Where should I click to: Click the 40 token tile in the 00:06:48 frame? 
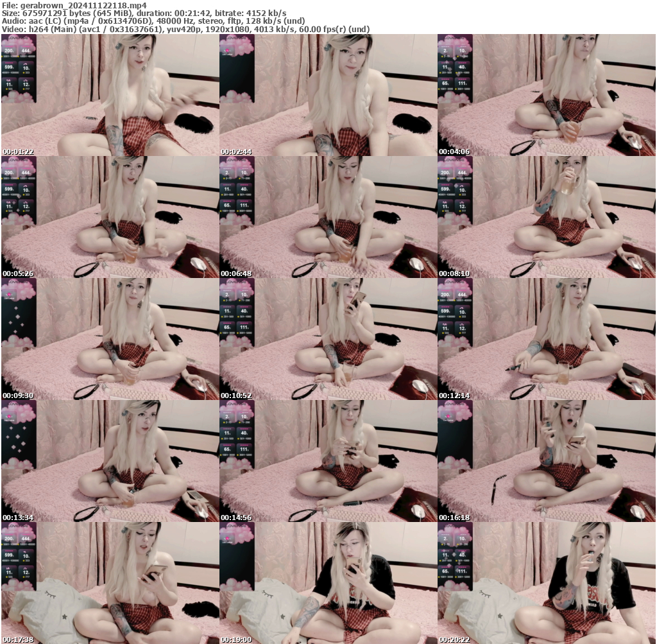point(244,189)
